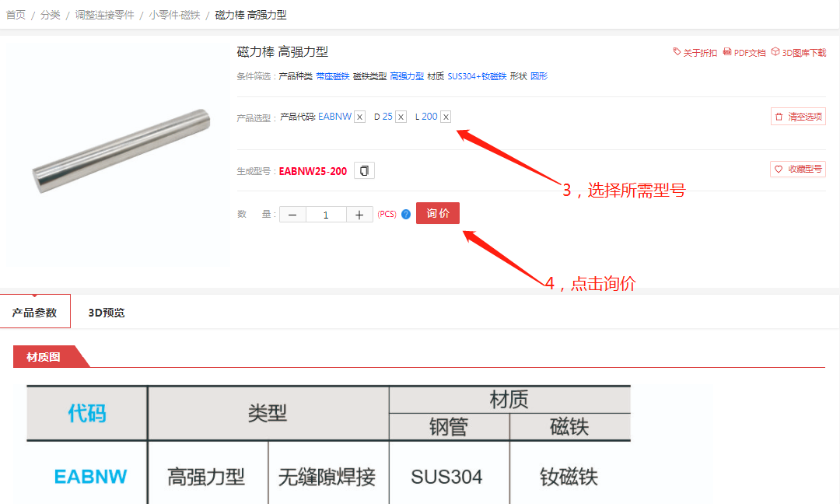Select the 产品参数 tab

(x=35, y=313)
